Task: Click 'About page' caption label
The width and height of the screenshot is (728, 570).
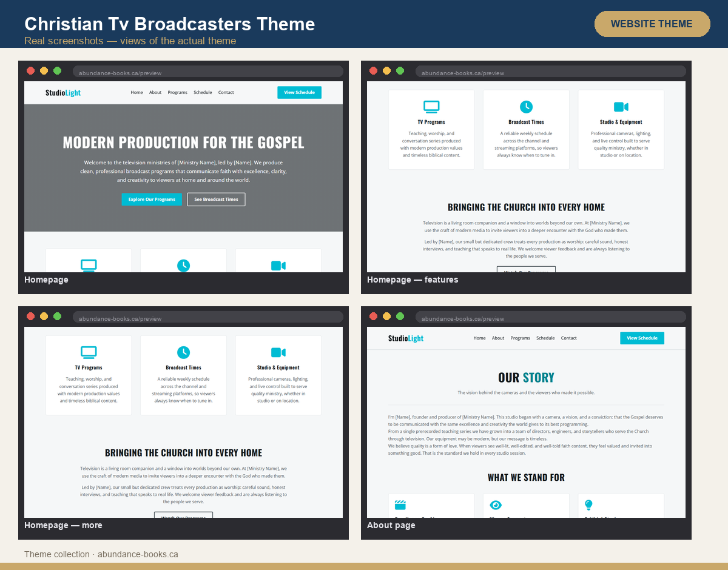Action: pos(391,526)
